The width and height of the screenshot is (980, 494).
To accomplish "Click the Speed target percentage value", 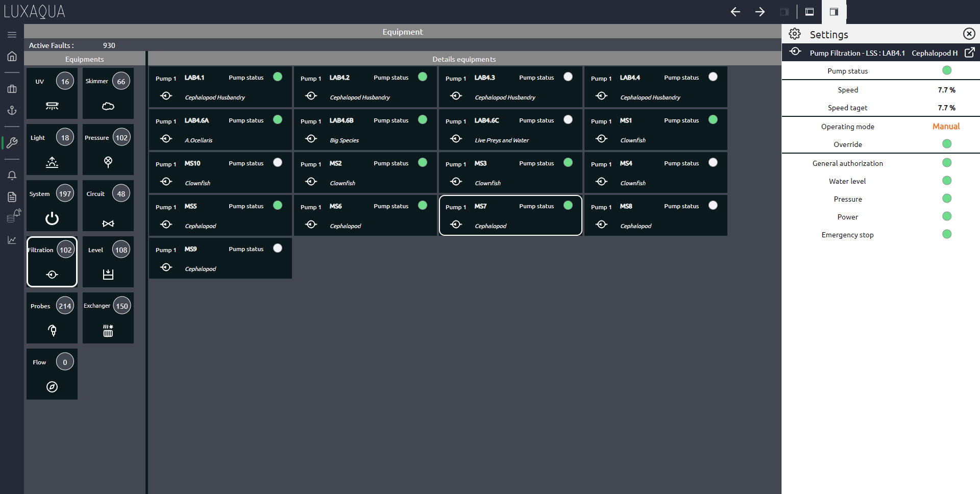I will 947,108.
